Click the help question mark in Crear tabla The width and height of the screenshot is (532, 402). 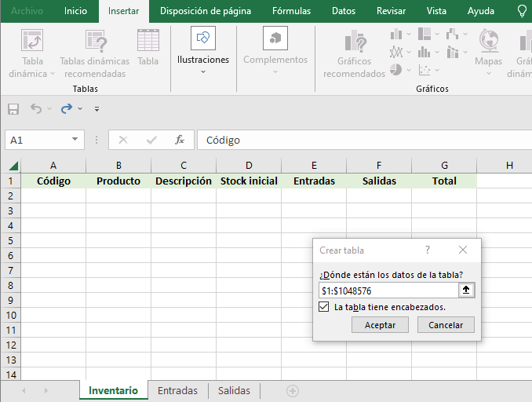(x=428, y=250)
